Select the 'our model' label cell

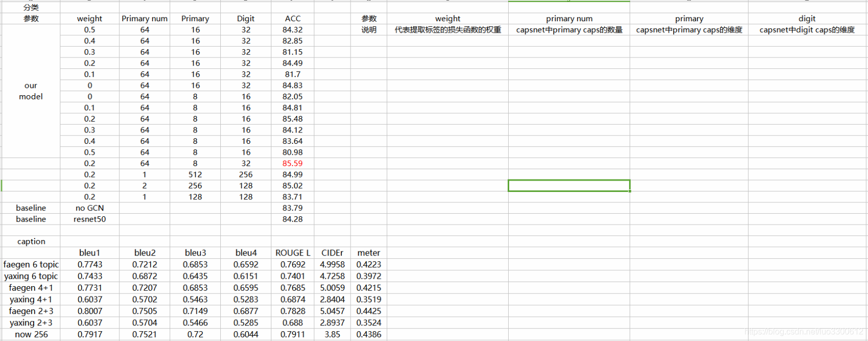[x=31, y=91]
